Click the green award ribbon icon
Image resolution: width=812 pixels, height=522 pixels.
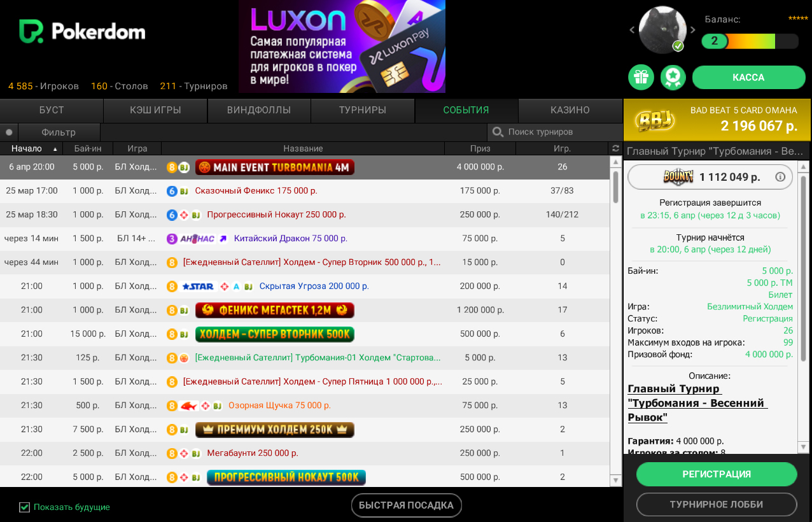point(673,77)
